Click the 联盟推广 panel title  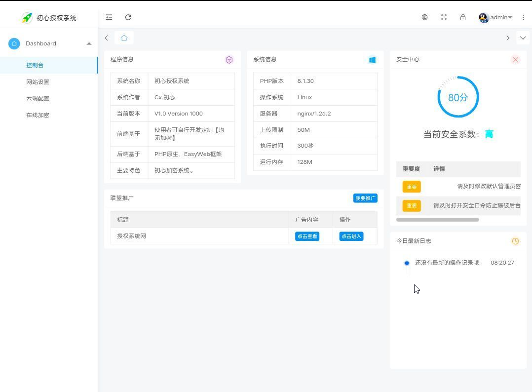click(x=122, y=198)
